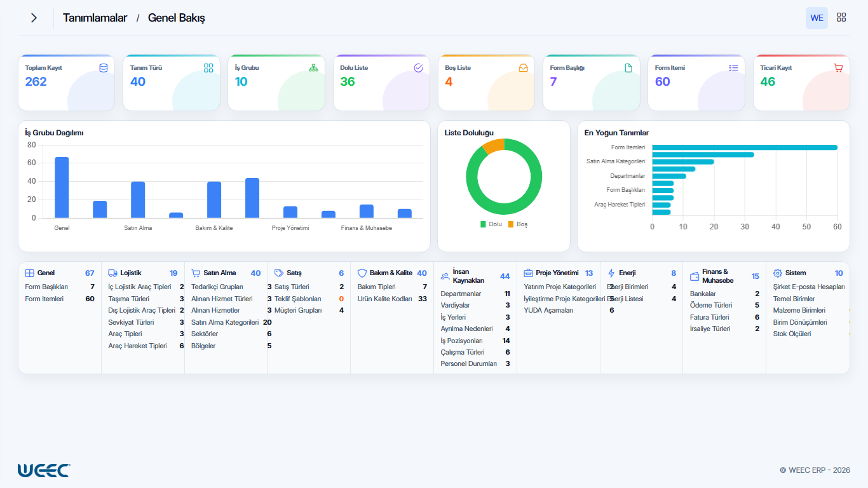The width and height of the screenshot is (868, 488).
Task: Click the document icon on Form Başlığı card
Action: coord(628,67)
